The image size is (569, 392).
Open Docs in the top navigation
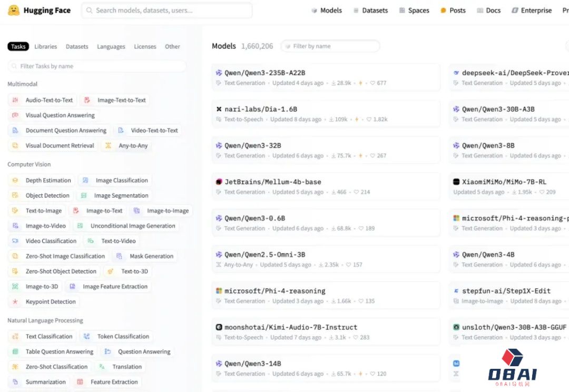488,11
